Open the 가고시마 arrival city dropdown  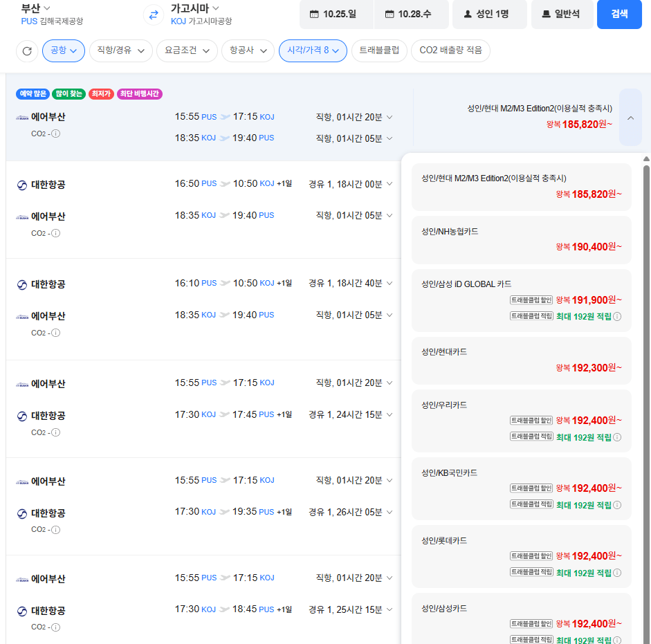194,8
